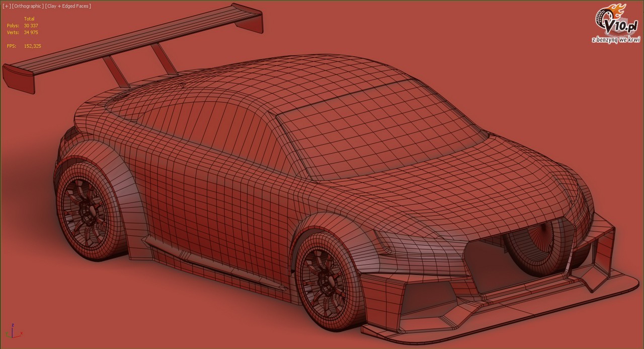Click the FPS value 152,325

click(33, 46)
